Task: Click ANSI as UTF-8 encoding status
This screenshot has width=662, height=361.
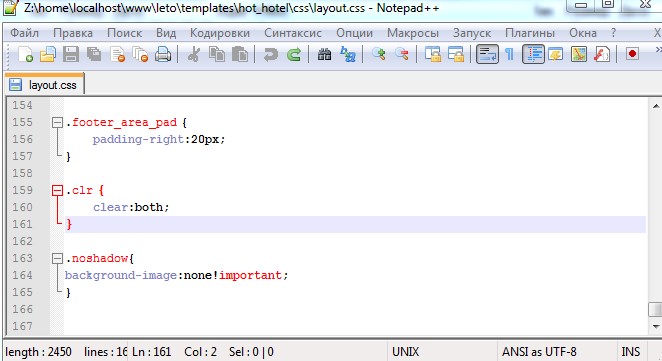Action: 539,352
